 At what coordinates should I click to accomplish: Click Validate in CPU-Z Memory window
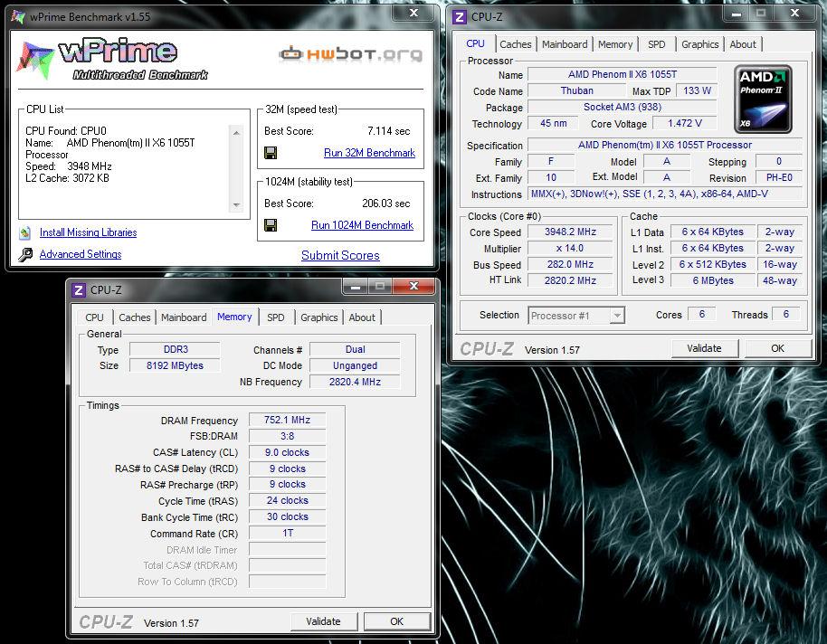point(323,621)
